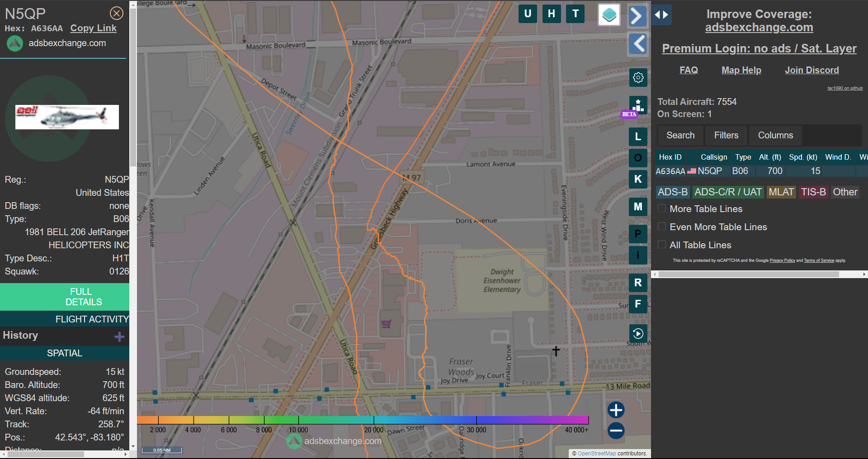868x459 pixels.
Task: Toggle sidebar width double-arrow button
Action: click(661, 15)
